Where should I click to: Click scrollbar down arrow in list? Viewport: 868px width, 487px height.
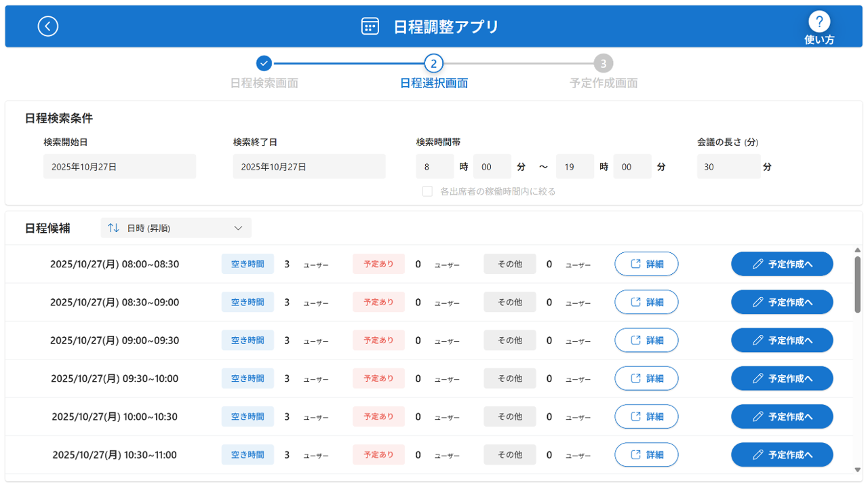(x=857, y=469)
